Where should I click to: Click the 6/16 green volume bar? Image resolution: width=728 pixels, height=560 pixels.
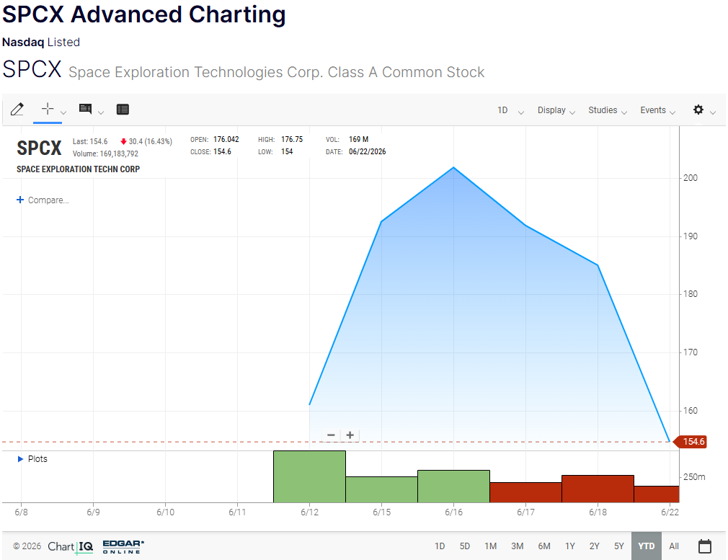pos(453,486)
